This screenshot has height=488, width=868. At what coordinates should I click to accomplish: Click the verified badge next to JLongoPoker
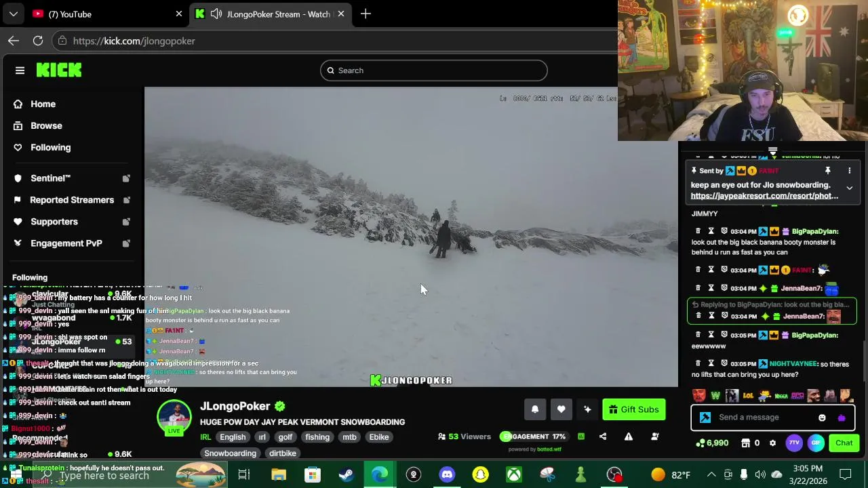pyautogui.click(x=280, y=406)
